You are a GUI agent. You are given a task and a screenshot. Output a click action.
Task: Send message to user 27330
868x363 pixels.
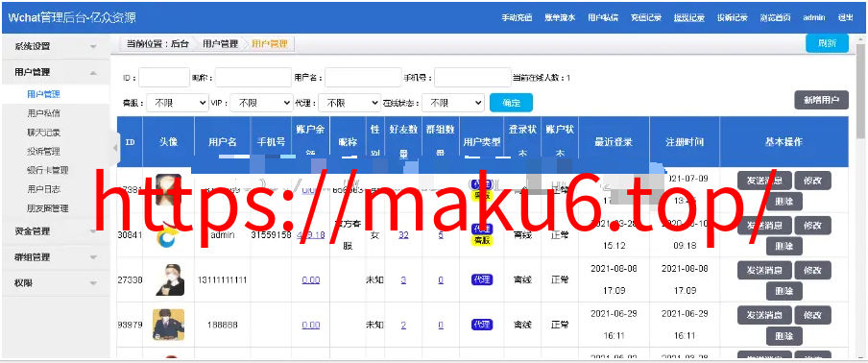pos(764,271)
